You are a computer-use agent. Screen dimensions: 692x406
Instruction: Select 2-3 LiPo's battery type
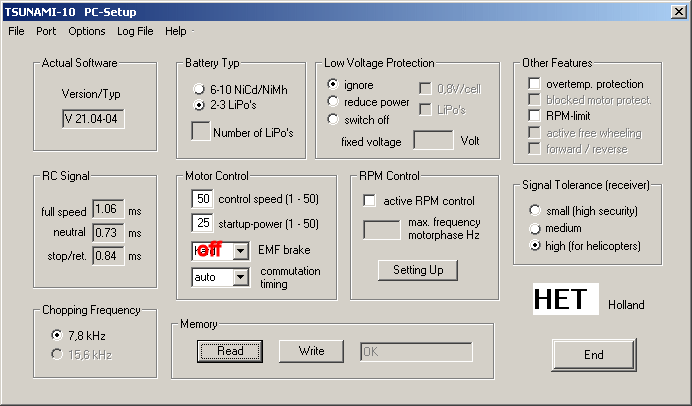point(199,105)
